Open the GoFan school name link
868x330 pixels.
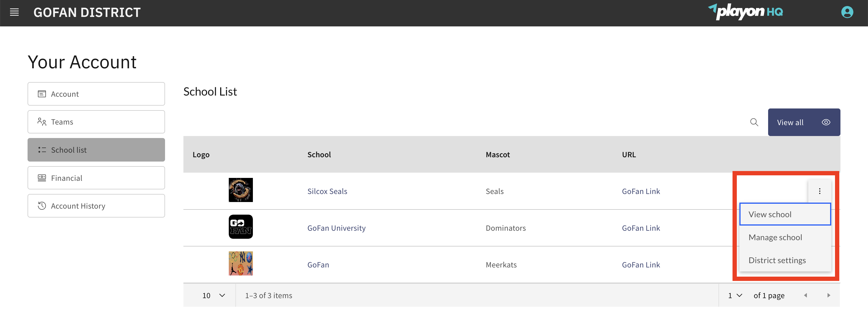(318, 265)
